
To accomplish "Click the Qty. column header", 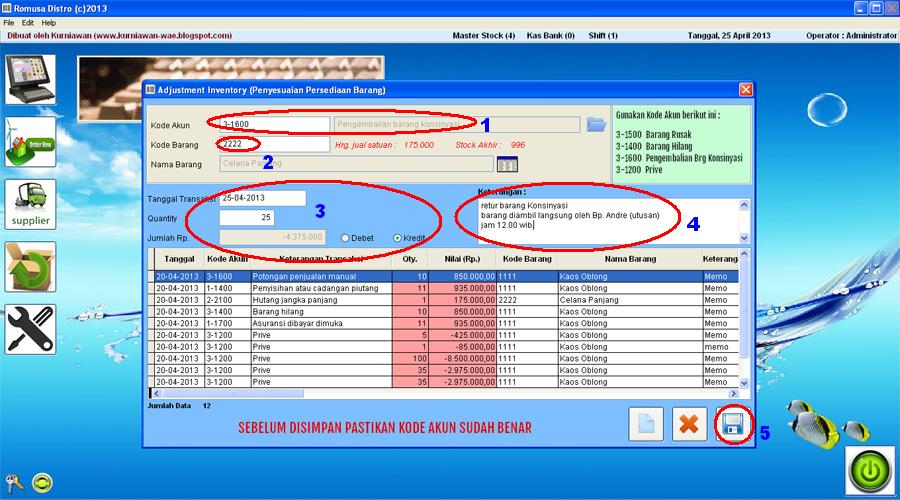I will click(x=410, y=259).
